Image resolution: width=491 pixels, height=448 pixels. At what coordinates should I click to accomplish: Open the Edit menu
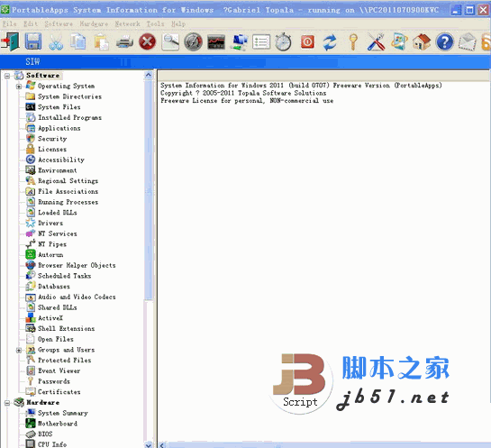point(31,23)
